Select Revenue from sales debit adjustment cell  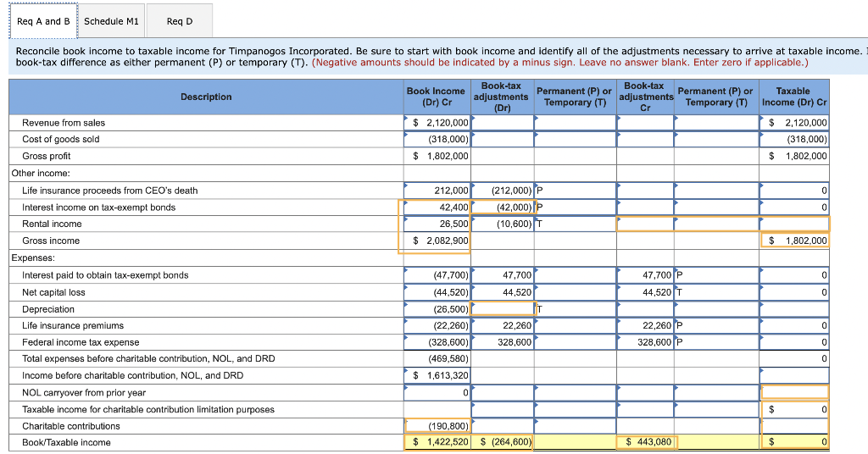coord(502,123)
